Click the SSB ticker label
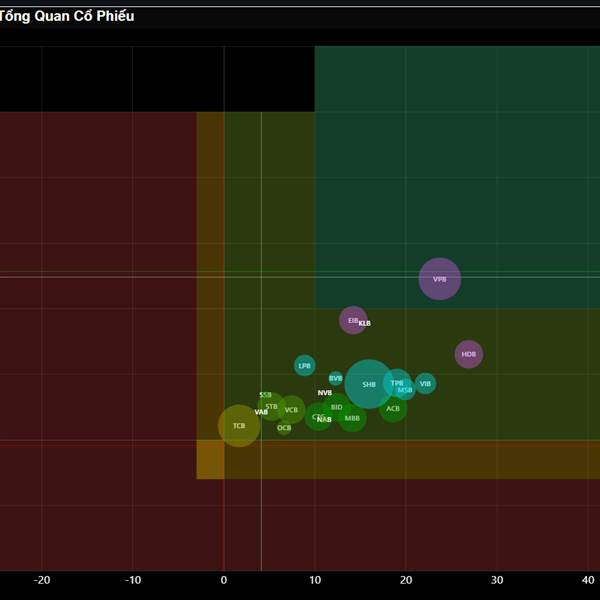The height and width of the screenshot is (600, 600). [x=265, y=395]
